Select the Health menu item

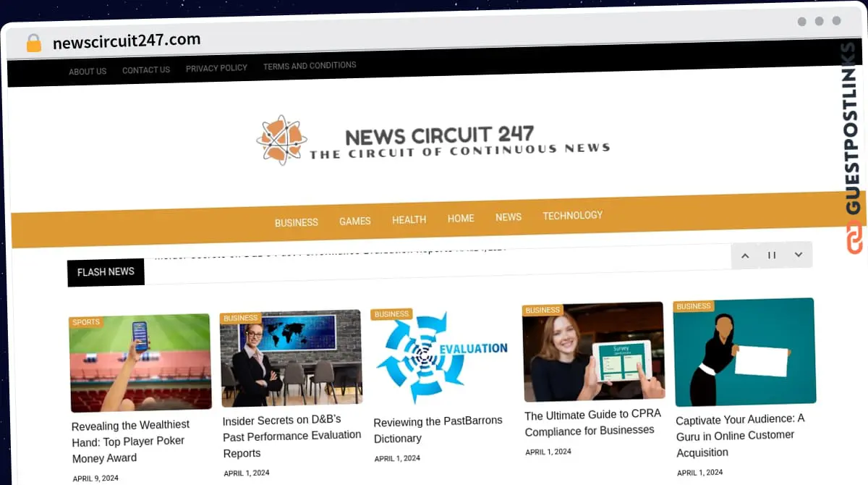point(409,219)
